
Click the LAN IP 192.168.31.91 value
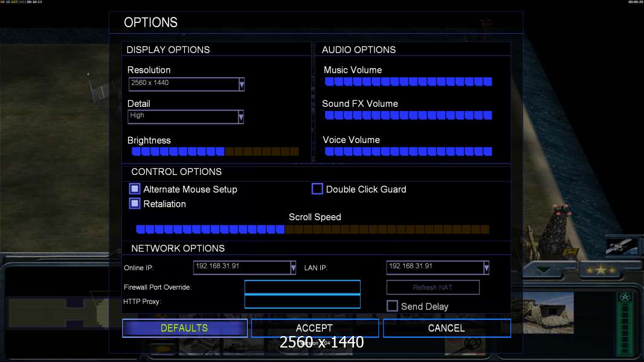point(411,266)
